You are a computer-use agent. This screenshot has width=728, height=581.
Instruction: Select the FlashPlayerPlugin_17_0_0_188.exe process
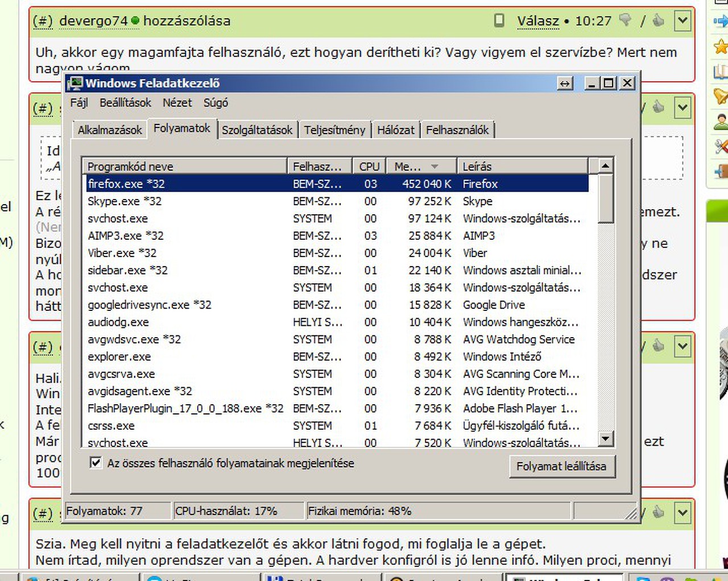(x=336, y=408)
